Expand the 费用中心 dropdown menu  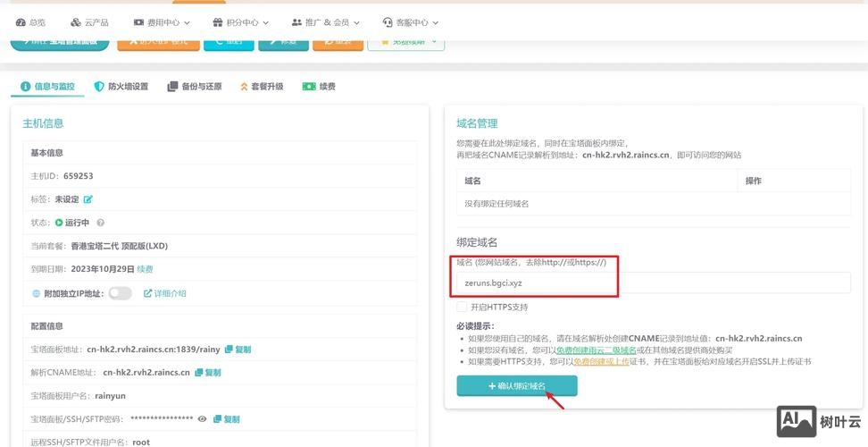(x=162, y=22)
